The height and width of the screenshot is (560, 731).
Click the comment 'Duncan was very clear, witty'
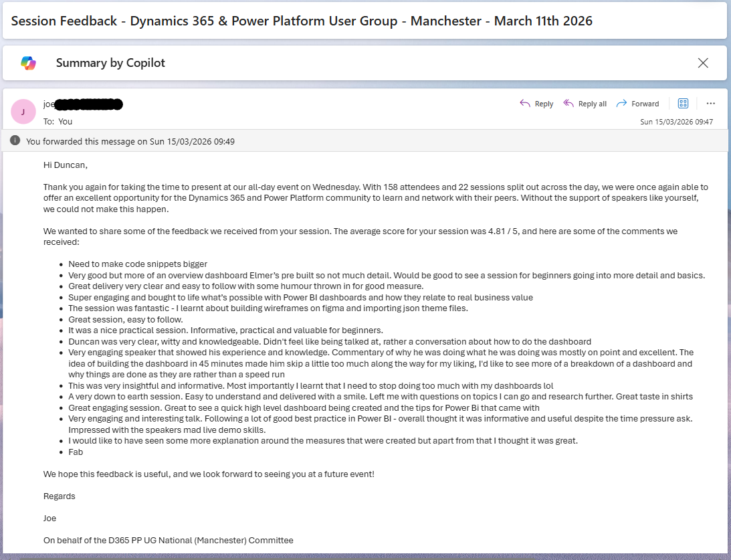click(x=330, y=341)
